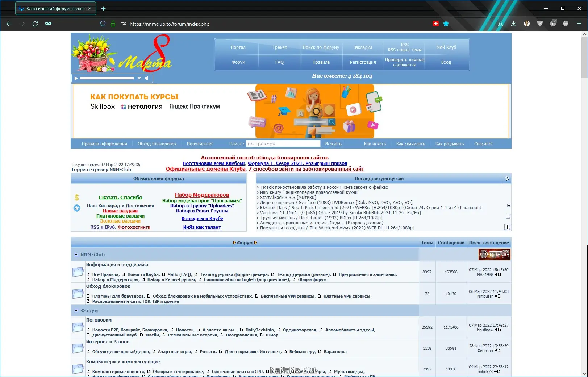The width and height of the screenshot is (588, 377).
Task: Click Вход to log in
Action: [x=446, y=62]
